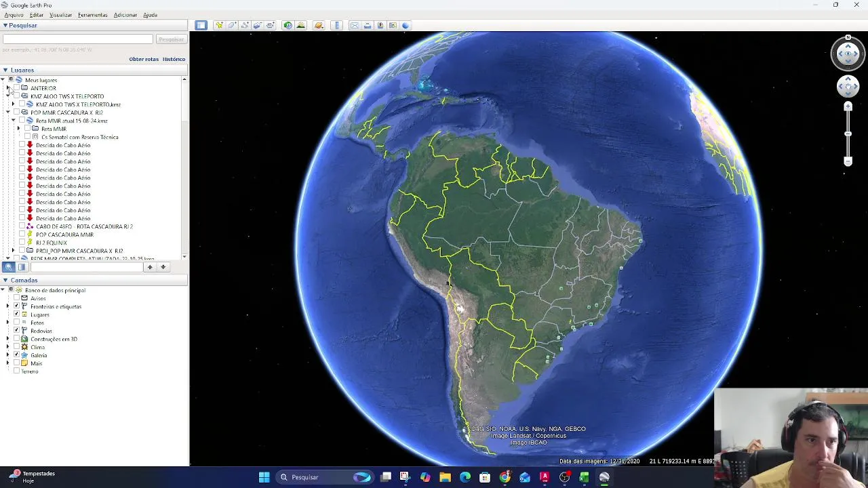The width and height of the screenshot is (868, 488).
Task: Move the selected place down arrow
Action: coord(163,267)
